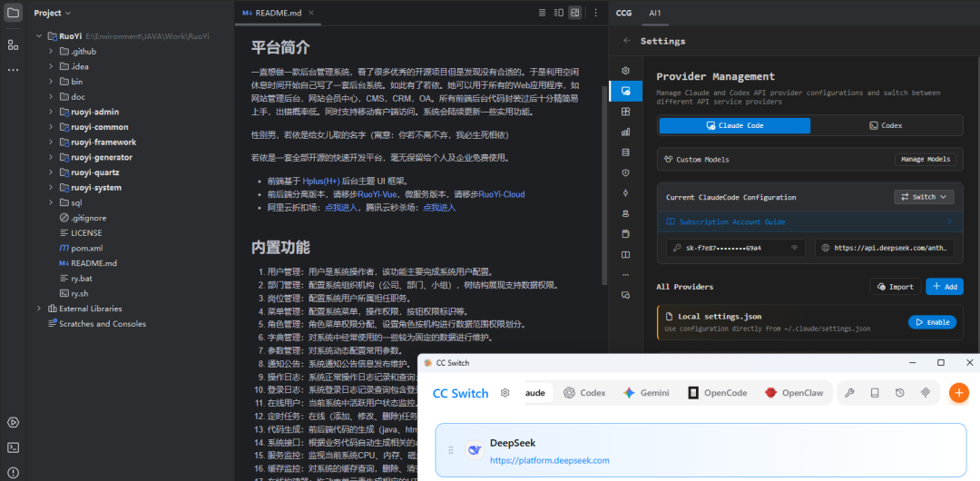Select Codex tab in CC Switch
This screenshot has width=980, height=481.
(584, 393)
